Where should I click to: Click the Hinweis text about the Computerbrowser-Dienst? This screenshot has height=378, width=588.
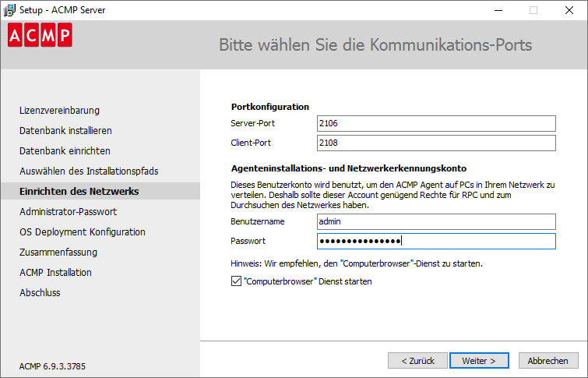click(x=357, y=263)
